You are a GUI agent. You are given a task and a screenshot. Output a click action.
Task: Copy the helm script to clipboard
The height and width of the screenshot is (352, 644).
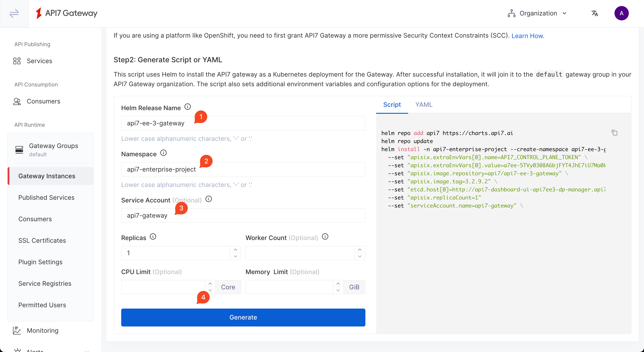(x=614, y=133)
